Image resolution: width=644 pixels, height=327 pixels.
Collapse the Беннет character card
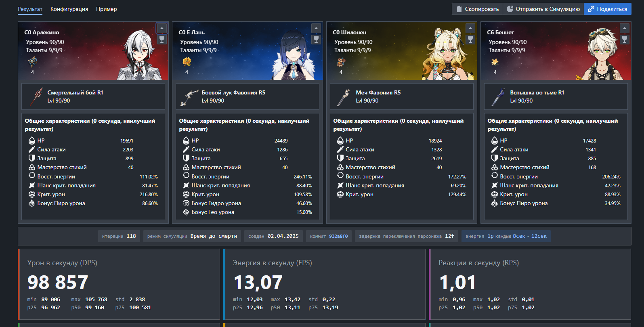(x=625, y=28)
